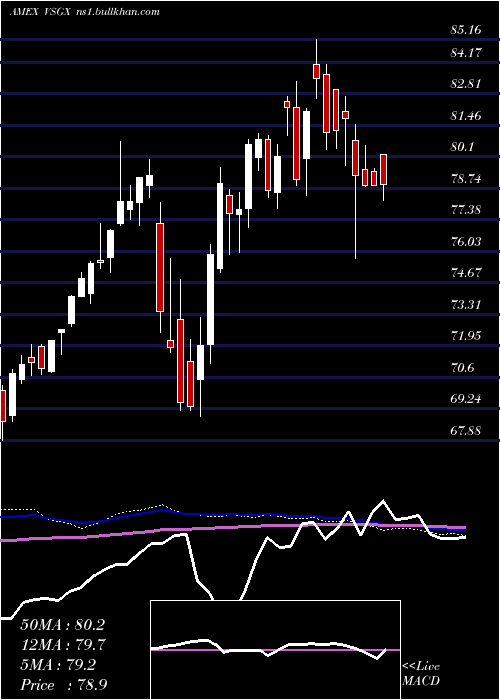Viewport: 500px width, 700px height.
Task: Click the 85.16 price axis label
Action: (x=466, y=30)
